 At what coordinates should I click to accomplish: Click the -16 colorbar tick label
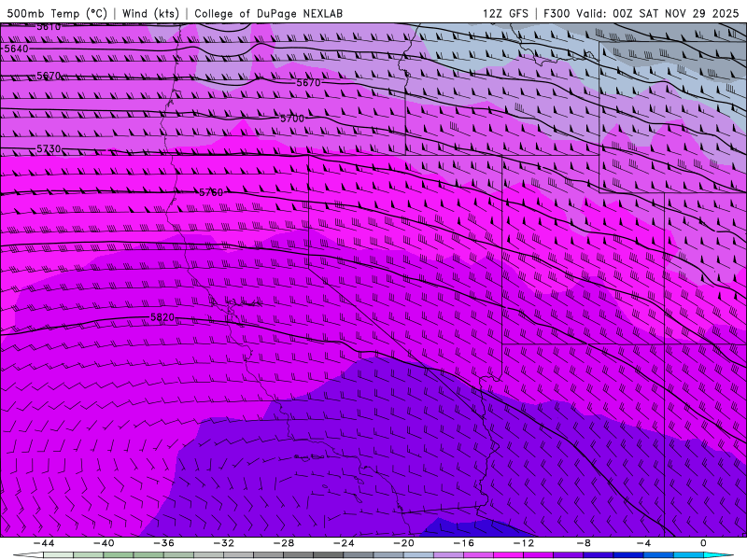coord(463,543)
